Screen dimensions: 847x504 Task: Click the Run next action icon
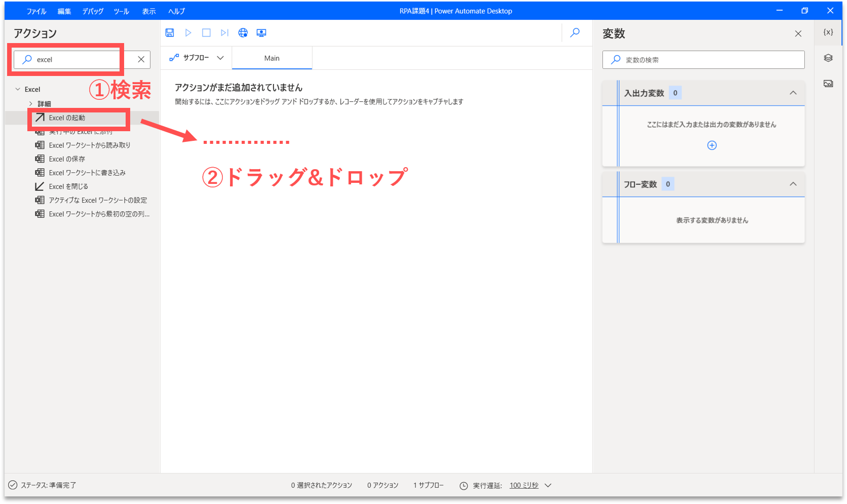[x=224, y=33]
